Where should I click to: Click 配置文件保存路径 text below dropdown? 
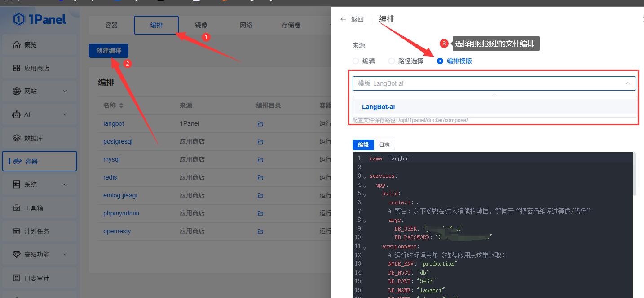point(410,120)
